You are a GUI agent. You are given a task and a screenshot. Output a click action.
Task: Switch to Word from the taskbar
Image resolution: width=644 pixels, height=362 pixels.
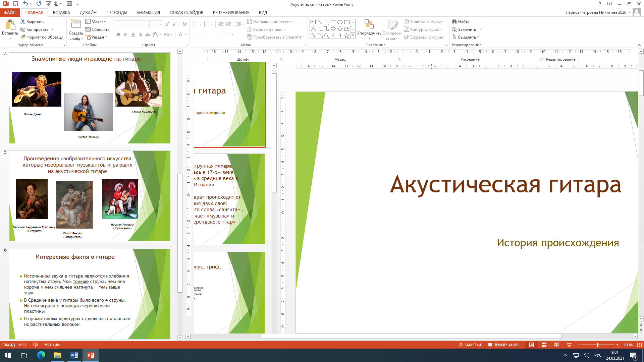[74, 355]
